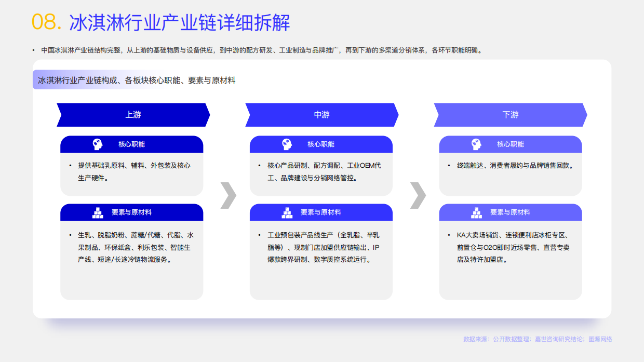Click the 要素与原材料 label under 中游
This screenshot has width=644, height=362.
pos(321,212)
